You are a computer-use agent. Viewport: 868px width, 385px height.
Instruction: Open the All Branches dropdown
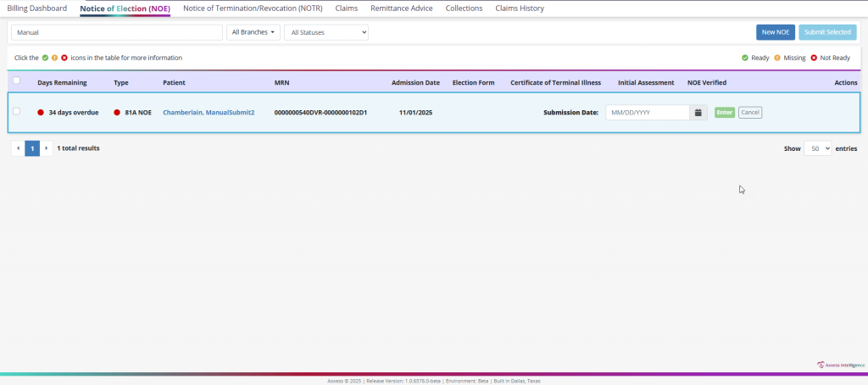coord(253,32)
